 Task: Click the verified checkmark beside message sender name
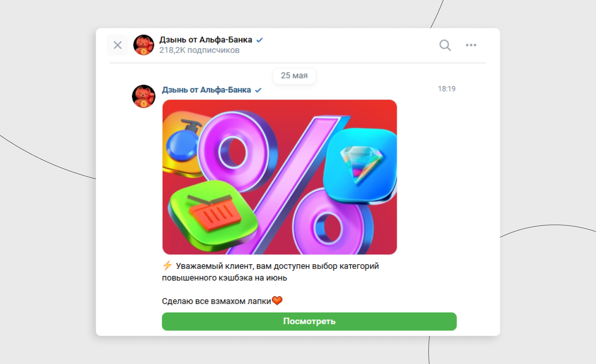point(258,90)
